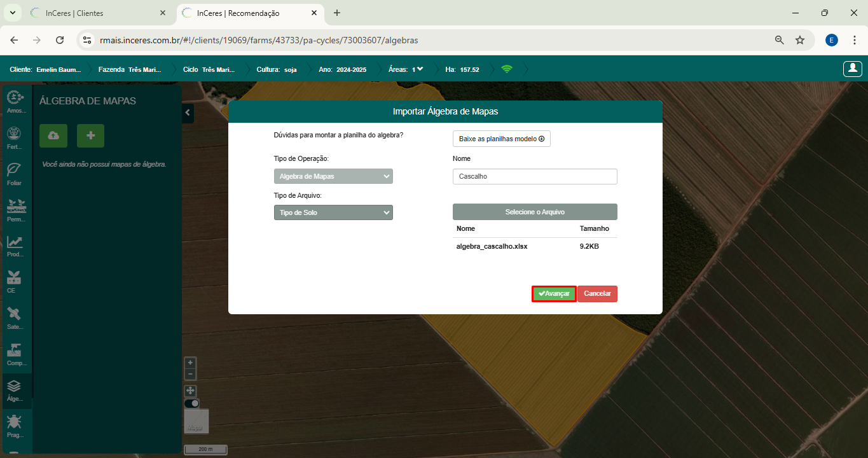
Task: Click the 9.2KB file size value
Action: (x=589, y=246)
